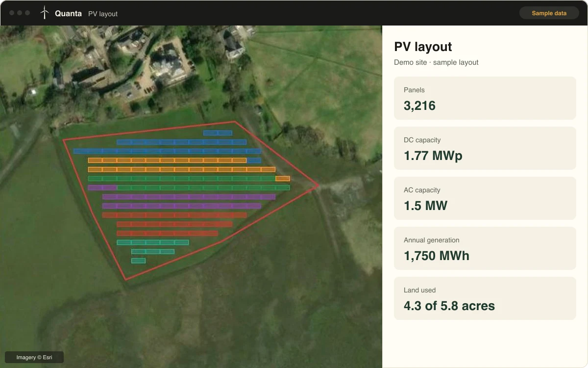This screenshot has width=588, height=368.
Task: Click the Annual generation label
Action: click(431, 240)
